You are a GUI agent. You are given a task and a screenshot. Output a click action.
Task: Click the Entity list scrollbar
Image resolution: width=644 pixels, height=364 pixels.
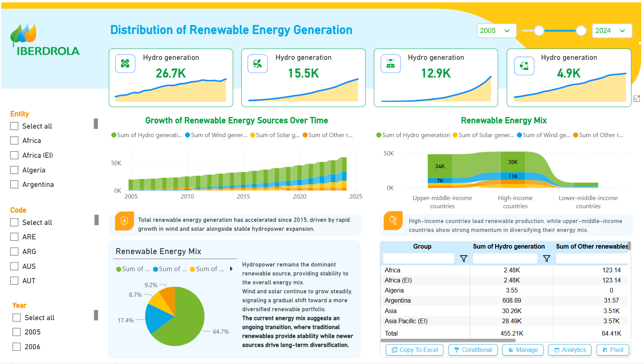coord(96,124)
